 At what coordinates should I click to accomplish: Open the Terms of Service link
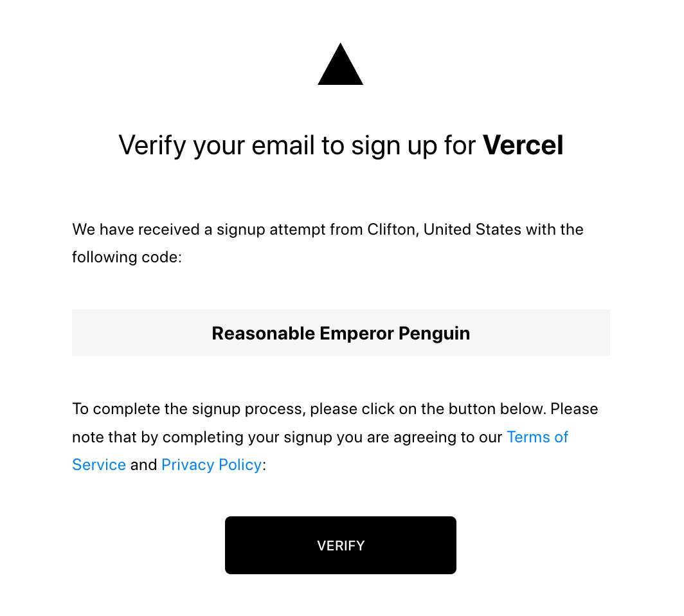[x=537, y=437]
